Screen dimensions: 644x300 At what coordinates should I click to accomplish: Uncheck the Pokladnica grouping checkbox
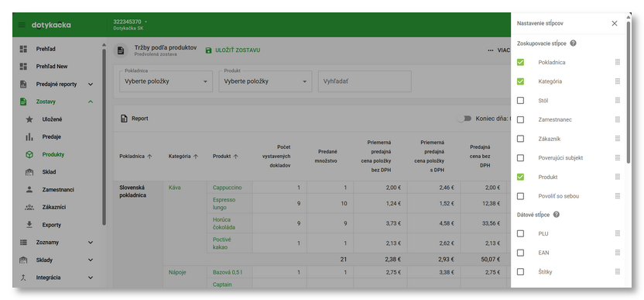[x=520, y=62]
